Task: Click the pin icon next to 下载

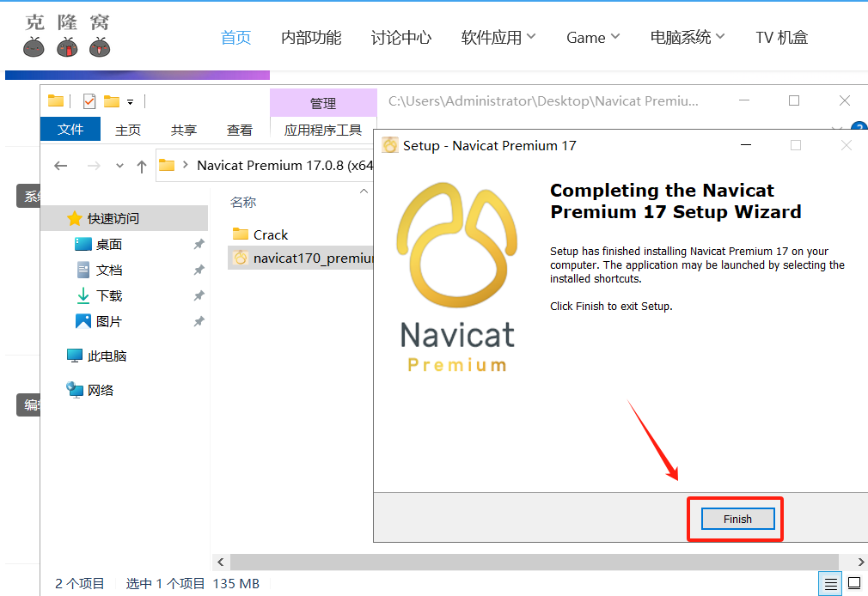Action: coord(199,295)
